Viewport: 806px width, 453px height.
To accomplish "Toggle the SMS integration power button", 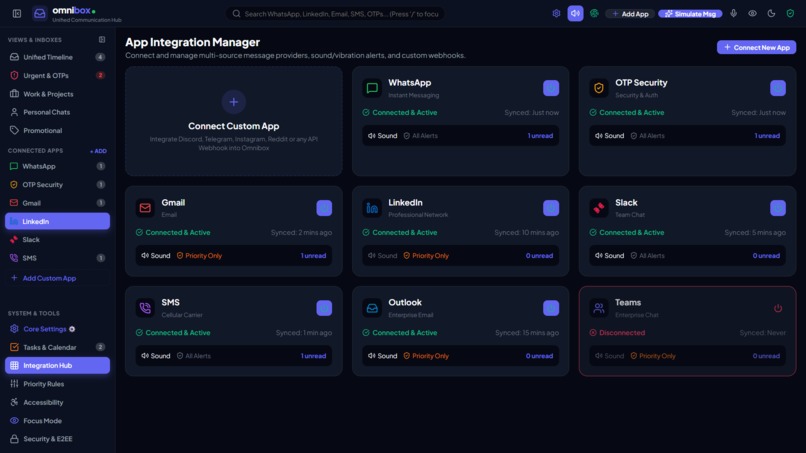I will tap(324, 308).
